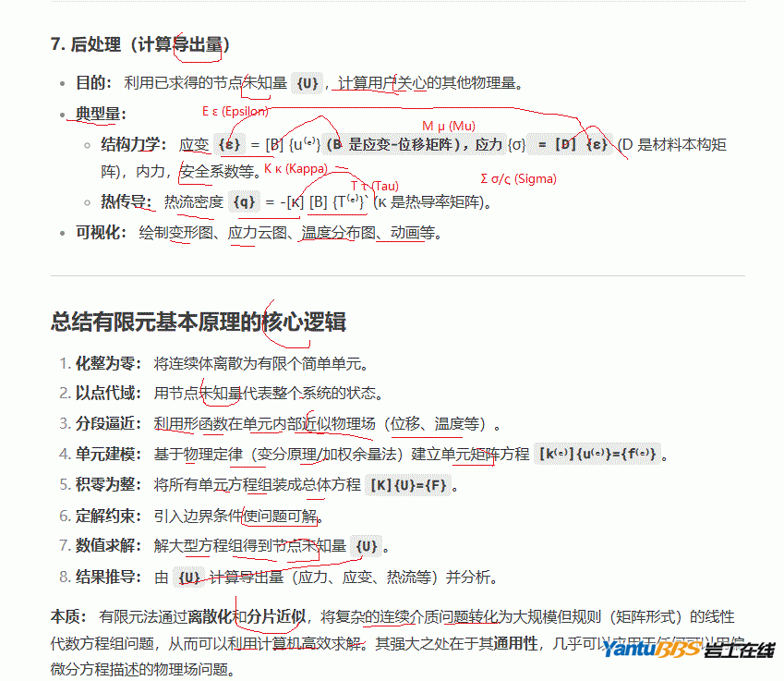Viewport: 784px width, 681px height.
Task: Click the heading "7. 后处理（计算导出量）"
Action: [140, 44]
